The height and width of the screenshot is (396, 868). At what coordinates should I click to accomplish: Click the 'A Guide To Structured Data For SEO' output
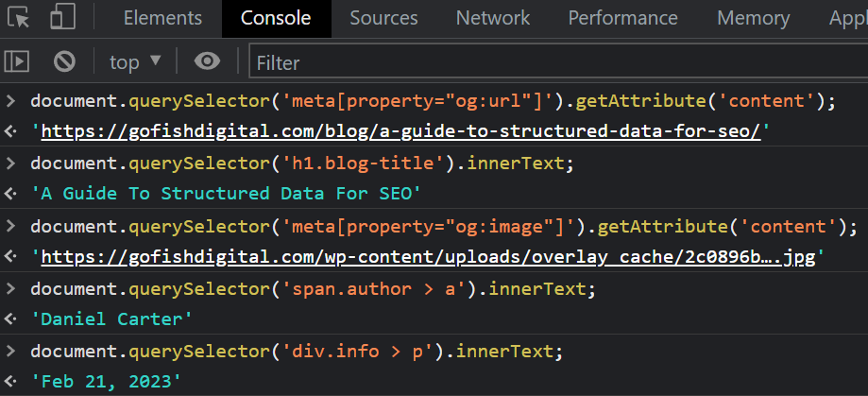click(226, 194)
